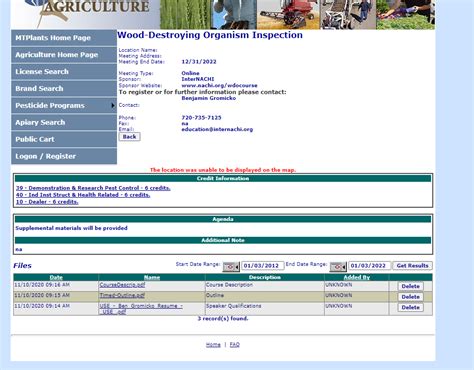Viewport: 474px width, 370px height.
Task: Open Agriculture Home Page menu item
Action: click(64, 55)
